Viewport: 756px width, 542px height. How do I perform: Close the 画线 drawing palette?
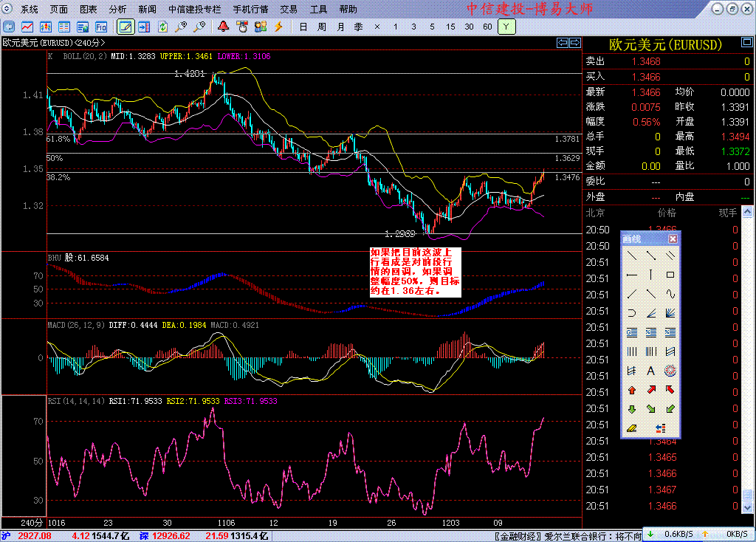click(x=673, y=239)
